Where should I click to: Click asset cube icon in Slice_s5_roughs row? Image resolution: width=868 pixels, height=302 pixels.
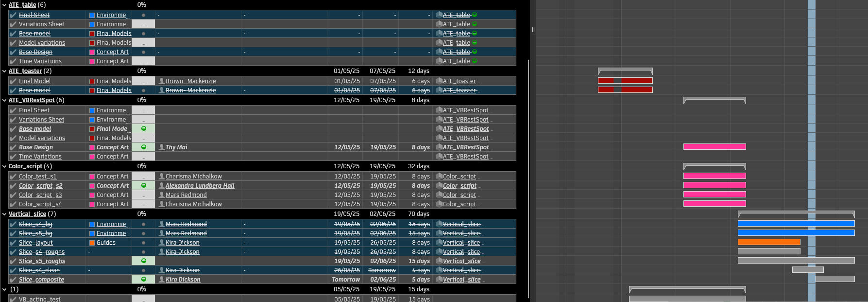point(439,261)
